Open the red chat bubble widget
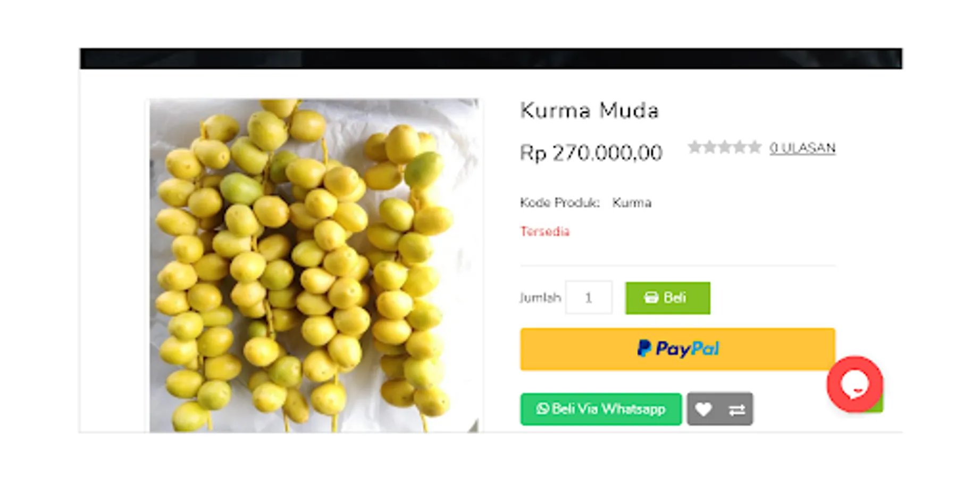The height and width of the screenshot is (479, 980). click(x=855, y=384)
